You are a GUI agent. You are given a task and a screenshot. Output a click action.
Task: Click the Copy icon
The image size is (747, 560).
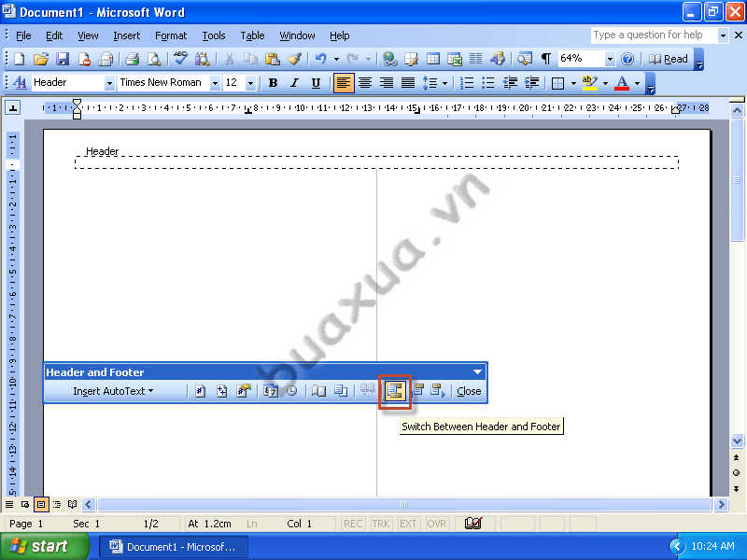coord(250,59)
